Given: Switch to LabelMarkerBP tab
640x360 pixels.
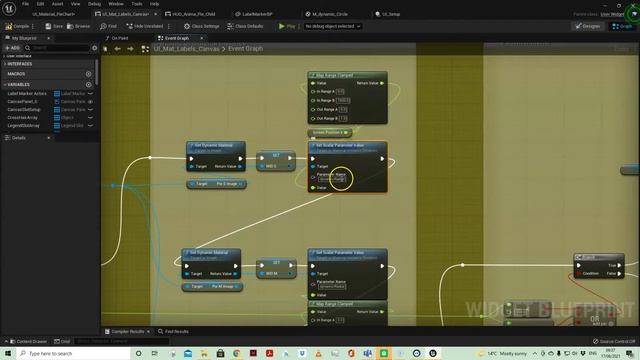Looking at the screenshot, I should coord(254,14).
